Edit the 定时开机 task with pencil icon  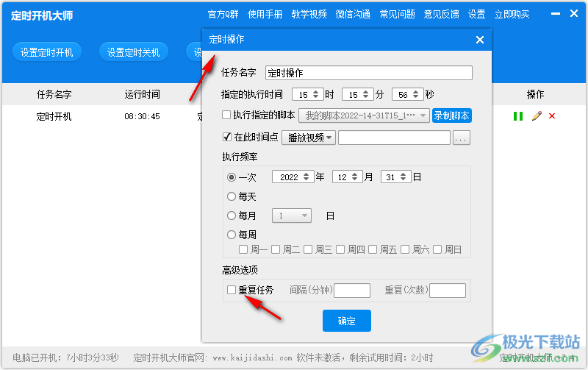point(537,116)
